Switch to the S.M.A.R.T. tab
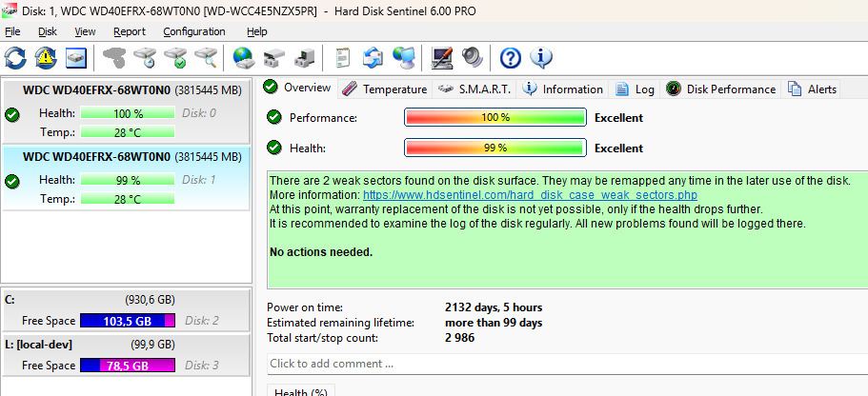Screen dimensions: 868x396 [x=476, y=89]
